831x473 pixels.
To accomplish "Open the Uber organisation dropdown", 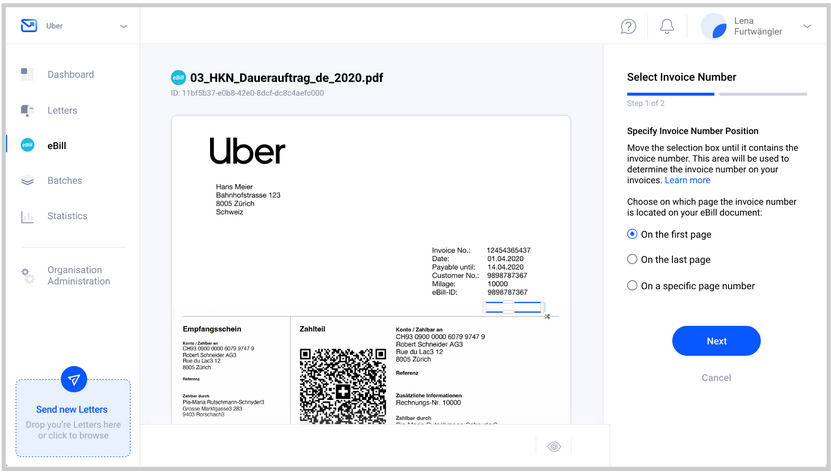I will pos(123,26).
